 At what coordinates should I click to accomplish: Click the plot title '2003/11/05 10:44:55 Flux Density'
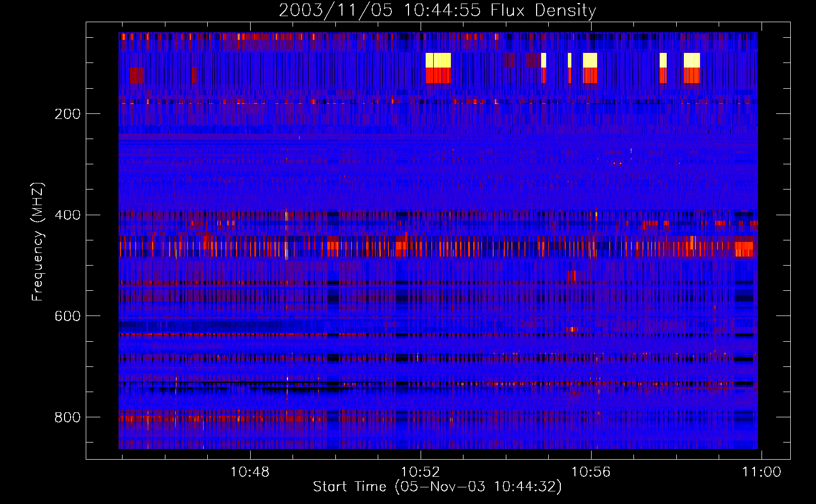click(437, 10)
